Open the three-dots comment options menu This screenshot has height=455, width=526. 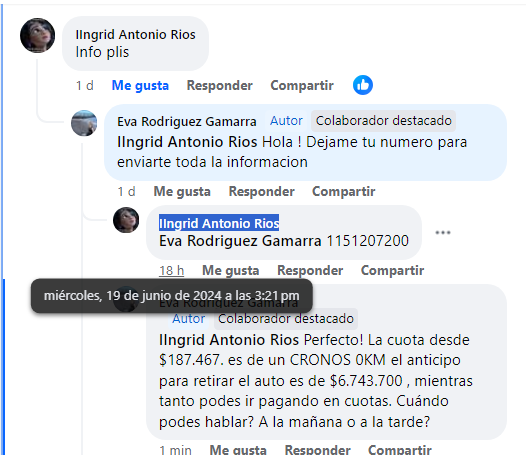(x=443, y=233)
